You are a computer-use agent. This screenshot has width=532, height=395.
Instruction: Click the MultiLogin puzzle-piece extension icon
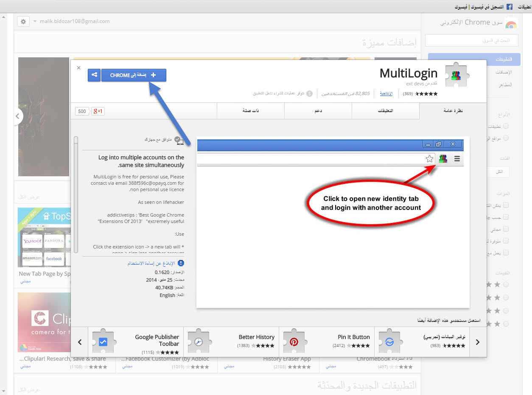pyautogui.click(x=456, y=75)
